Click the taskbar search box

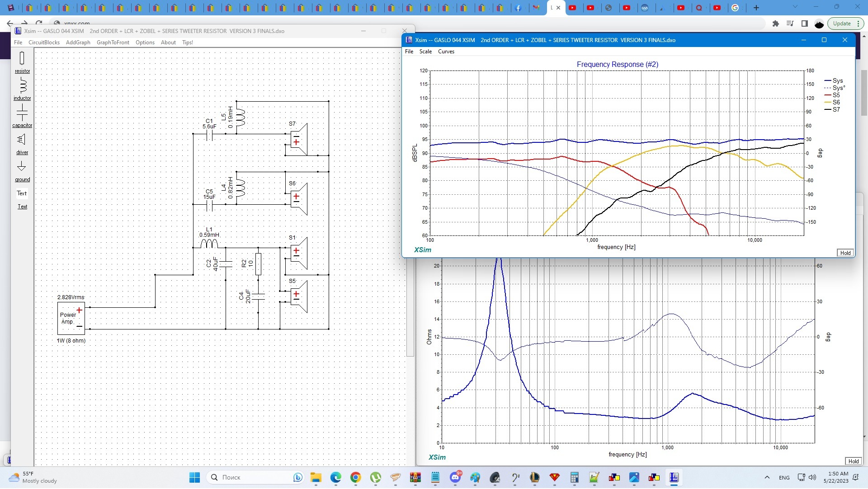click(x=255, y=477)
